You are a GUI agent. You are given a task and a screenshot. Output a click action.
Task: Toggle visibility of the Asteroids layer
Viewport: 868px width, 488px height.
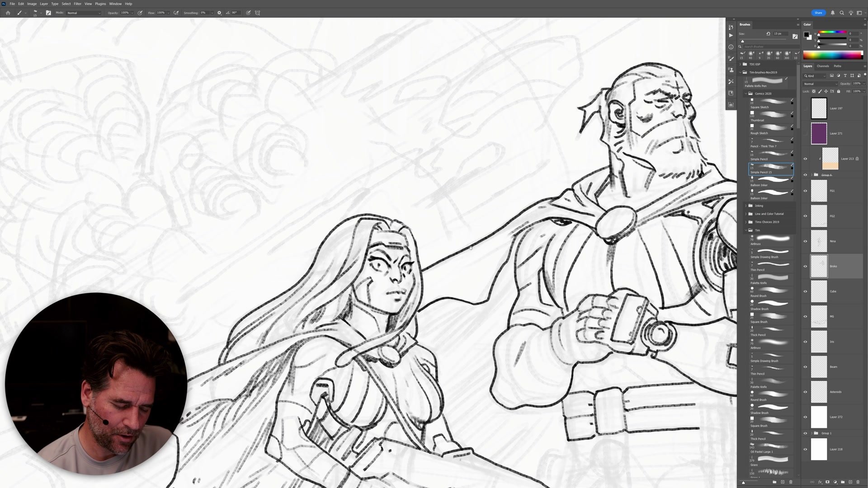pyautogui.click(x=805, y=392)
